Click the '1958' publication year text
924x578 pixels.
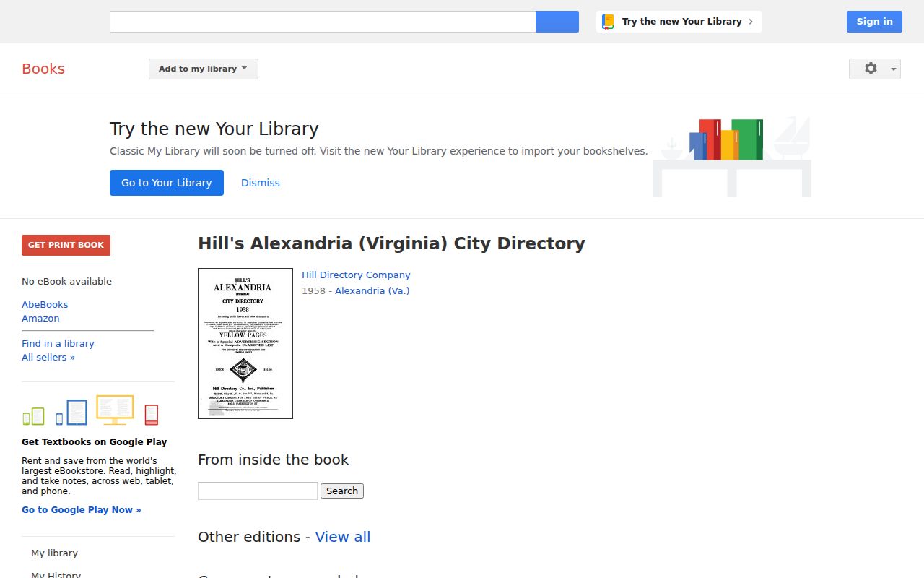(313, 290)
